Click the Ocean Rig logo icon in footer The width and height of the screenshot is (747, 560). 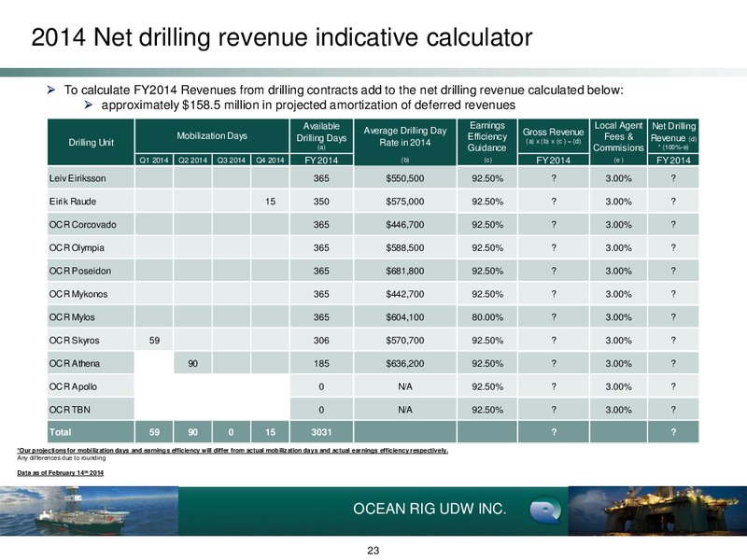point(545,510)
